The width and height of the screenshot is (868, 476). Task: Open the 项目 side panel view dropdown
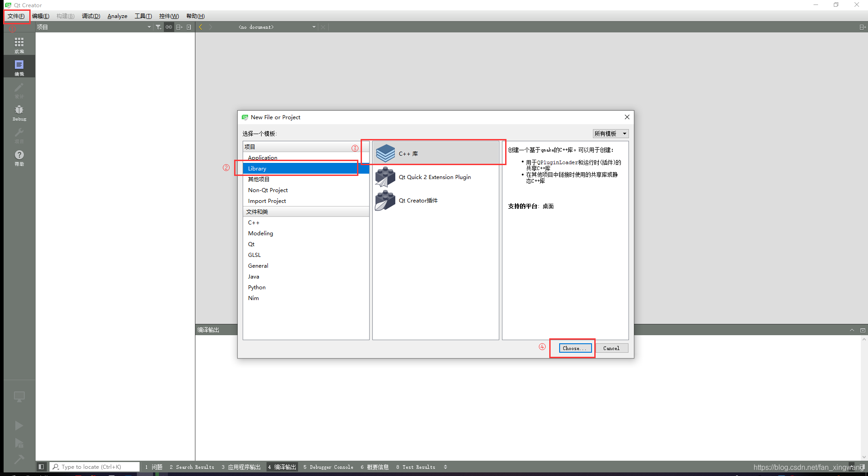94,27
